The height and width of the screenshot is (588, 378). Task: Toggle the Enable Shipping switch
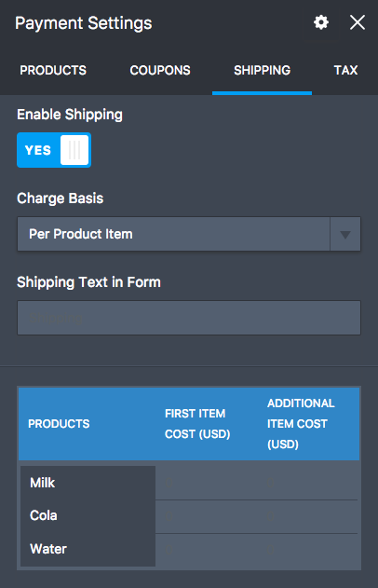[54, 150]
